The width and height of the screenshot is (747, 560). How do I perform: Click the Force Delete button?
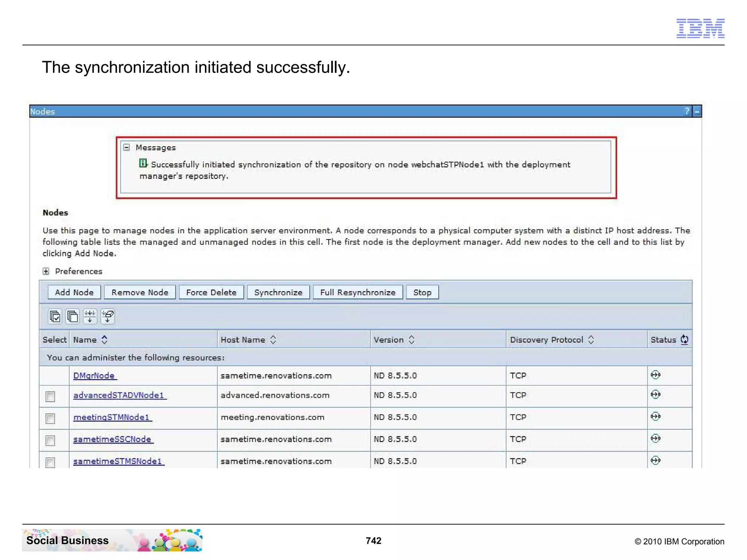(211, 292)
